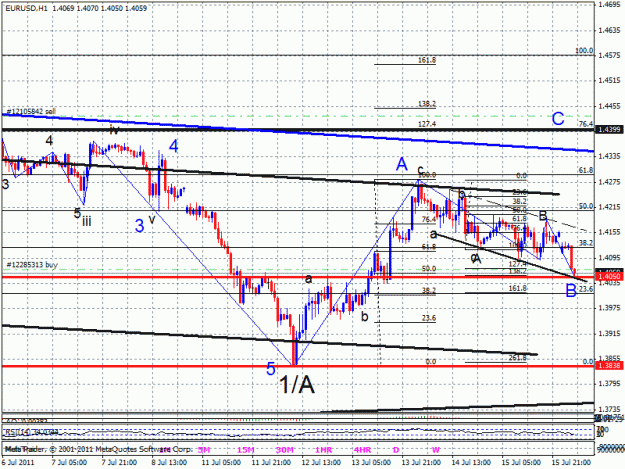Click the large black 1/A wave label

click(297, 385)
